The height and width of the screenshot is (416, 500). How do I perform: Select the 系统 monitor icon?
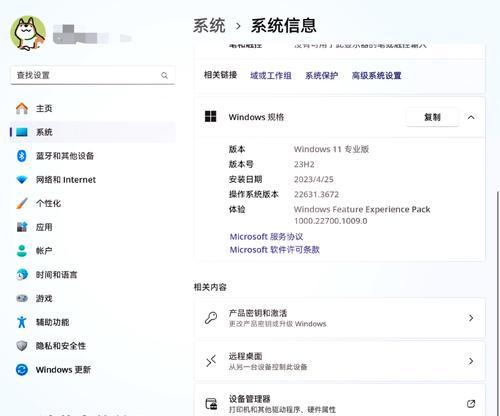click(x=22, y=132)
